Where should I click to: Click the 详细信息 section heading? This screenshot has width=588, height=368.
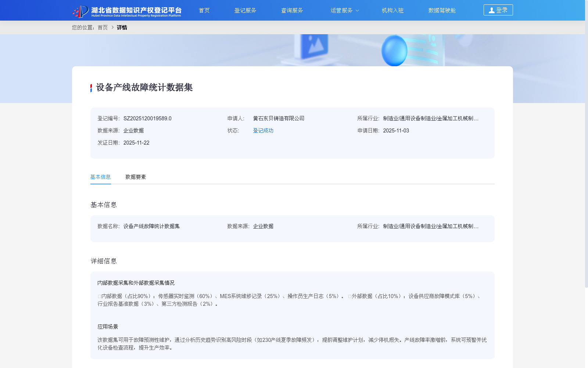[104, 261]
